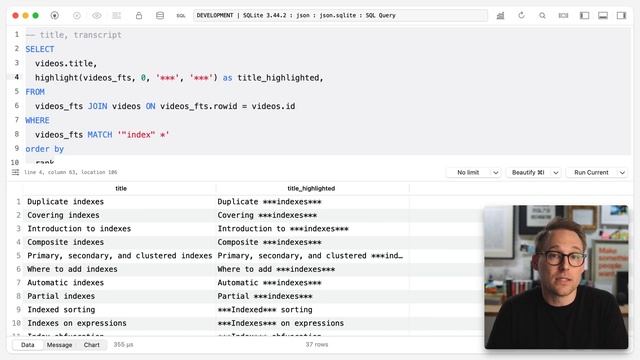Click the preview changes eye icon
The width and height of the screenshot is (640, 360).
tap(97, 16)
